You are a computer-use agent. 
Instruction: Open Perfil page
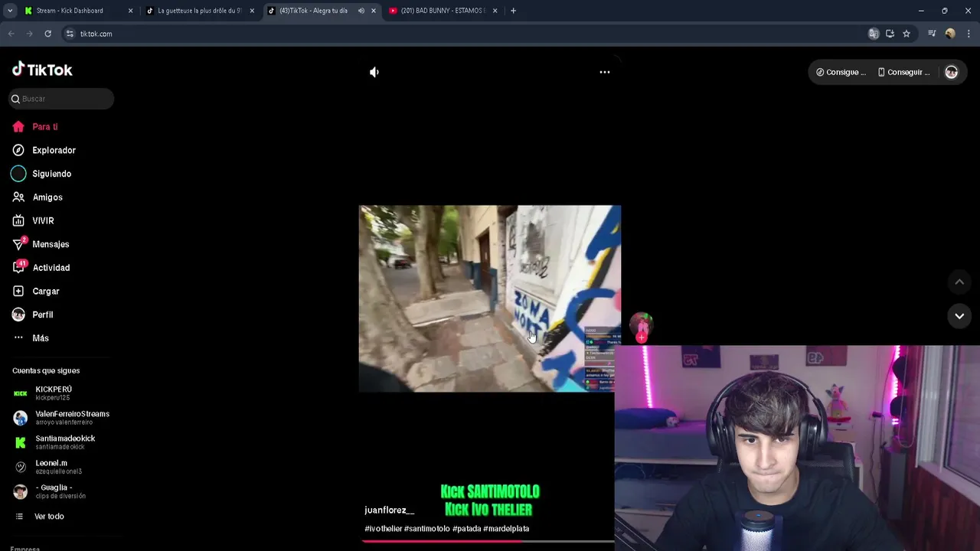click(x=33, y=315)
